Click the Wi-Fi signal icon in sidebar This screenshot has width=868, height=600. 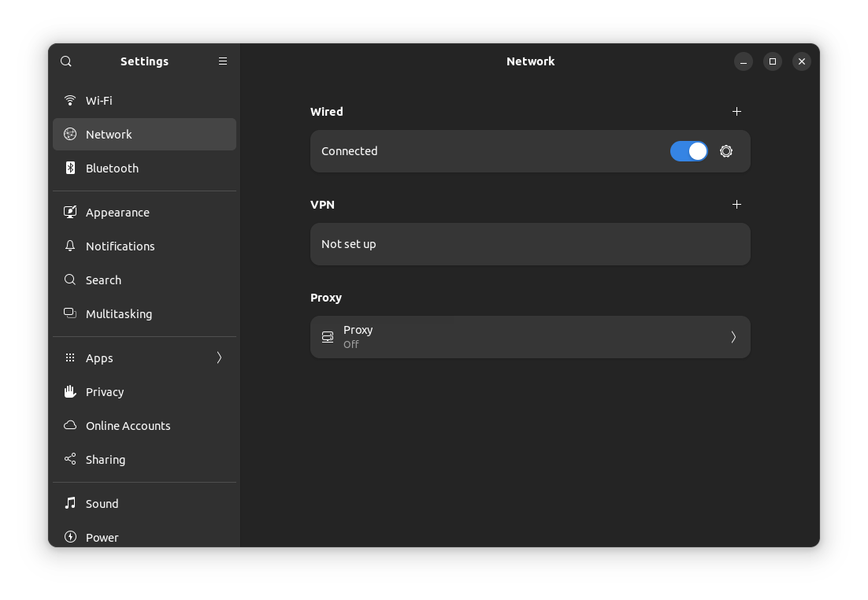click(70, 100)
